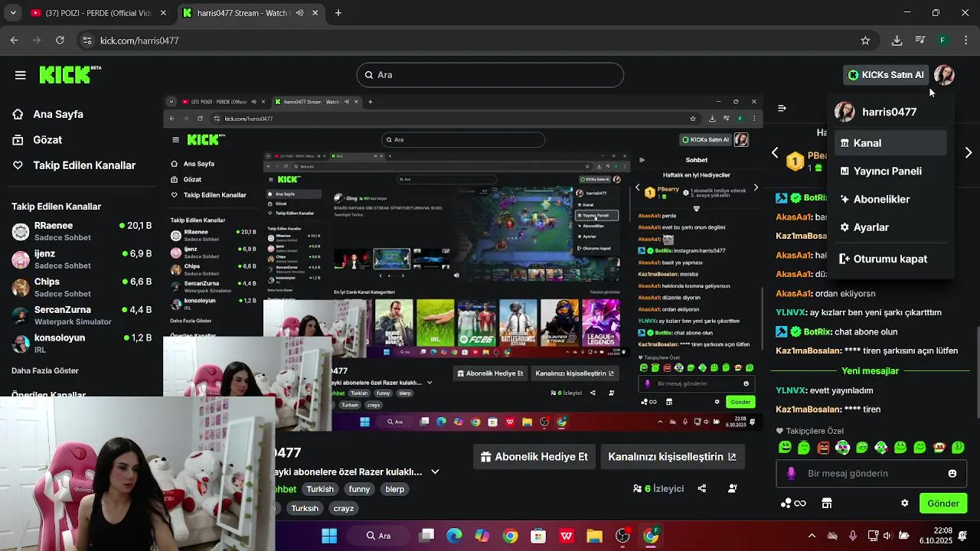Viewport: 980px width, 551px height.
Task: Show hidden tray icons chevron
Action: point(812,536)
